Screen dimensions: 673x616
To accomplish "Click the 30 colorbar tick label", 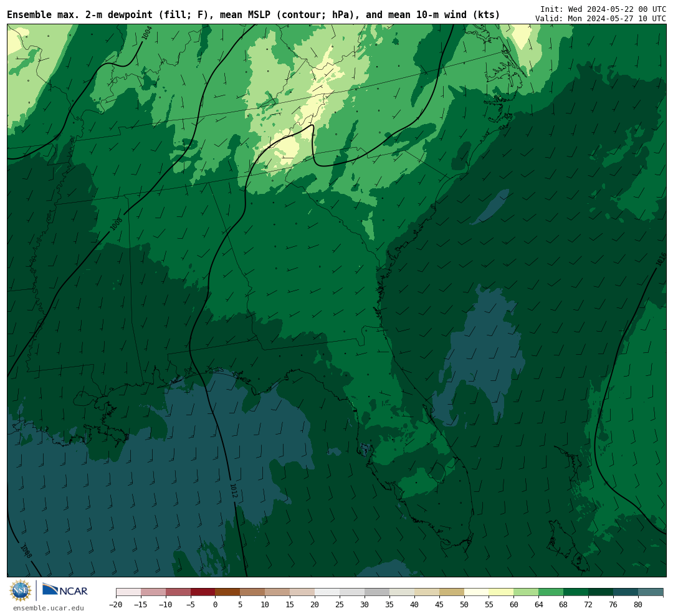I will [365, 604].
